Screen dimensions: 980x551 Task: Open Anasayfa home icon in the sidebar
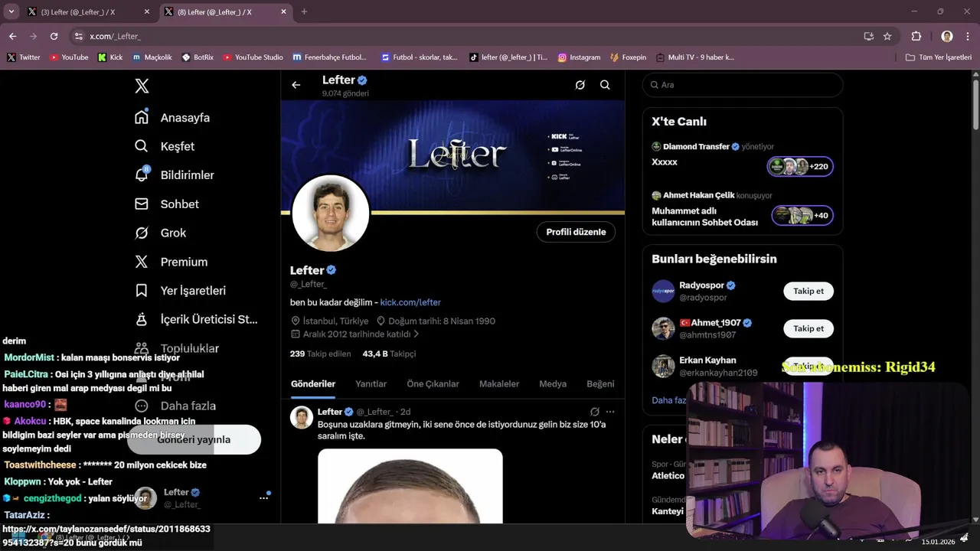(x=142, y=117)
